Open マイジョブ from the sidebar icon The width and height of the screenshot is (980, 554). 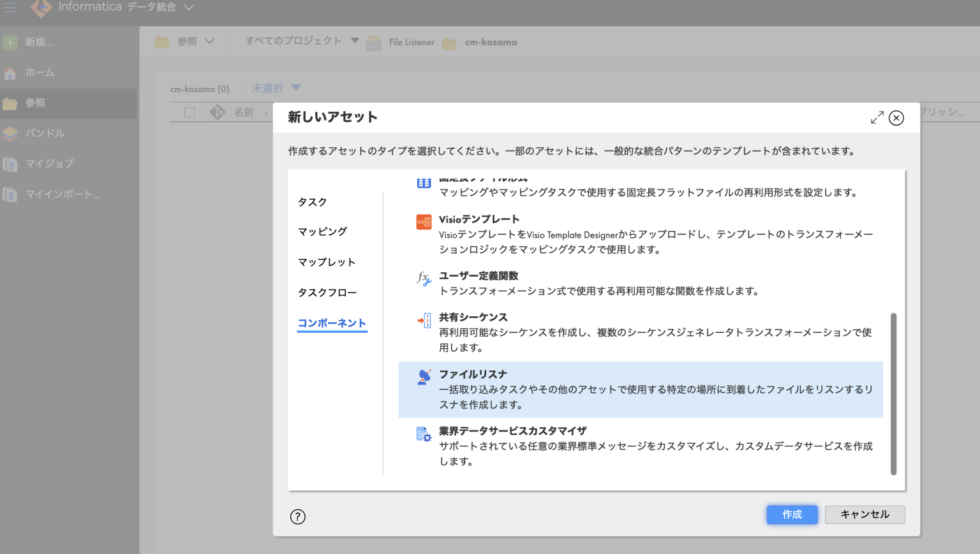(10, 164)
